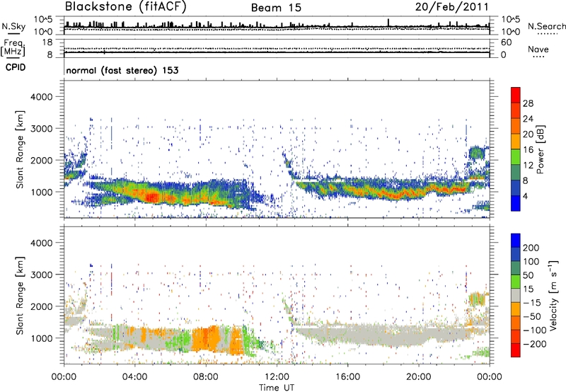566x392 pixels.
Task: Select the 'N.Search' legend label
Action: [x=546, y=26]
